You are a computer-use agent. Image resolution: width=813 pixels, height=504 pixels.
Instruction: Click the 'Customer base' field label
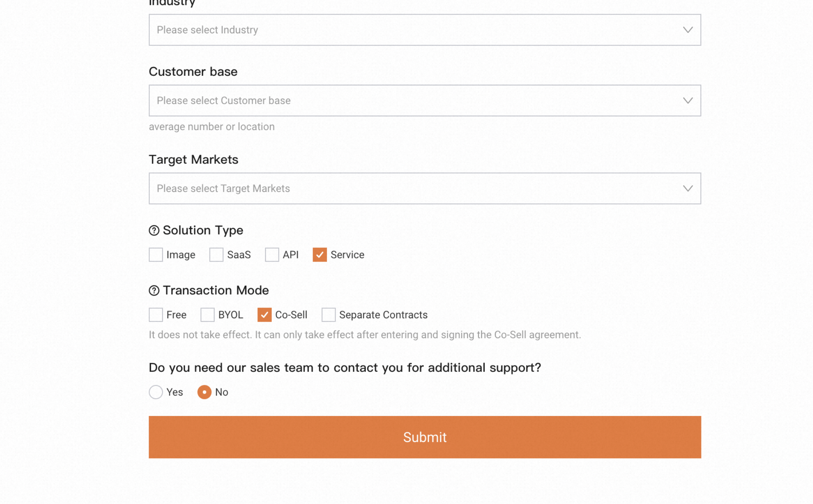tap(193, 72)
